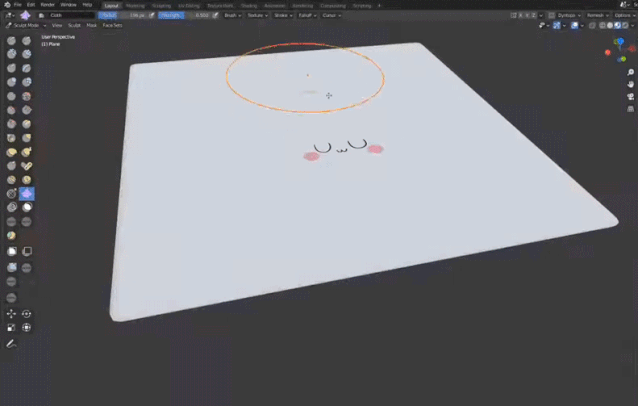Image resolution: width=638 pixels, height=406 pixels.
Task: Select the Annotate tool in toolbar
Action: [x=11, y=343]
